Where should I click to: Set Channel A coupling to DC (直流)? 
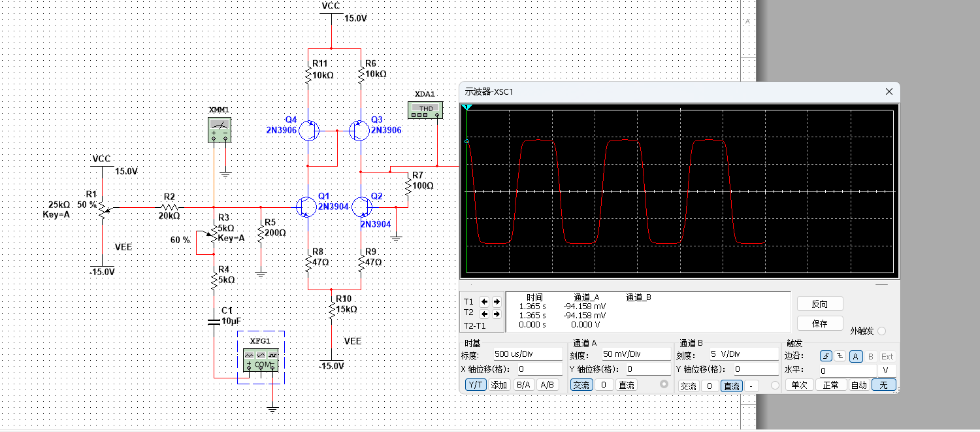(x=626, y=385)
